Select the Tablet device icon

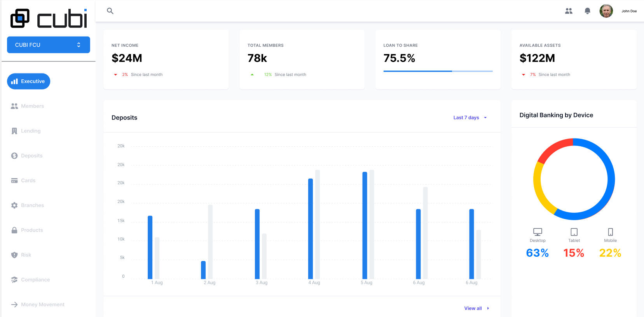pos(574,232)
